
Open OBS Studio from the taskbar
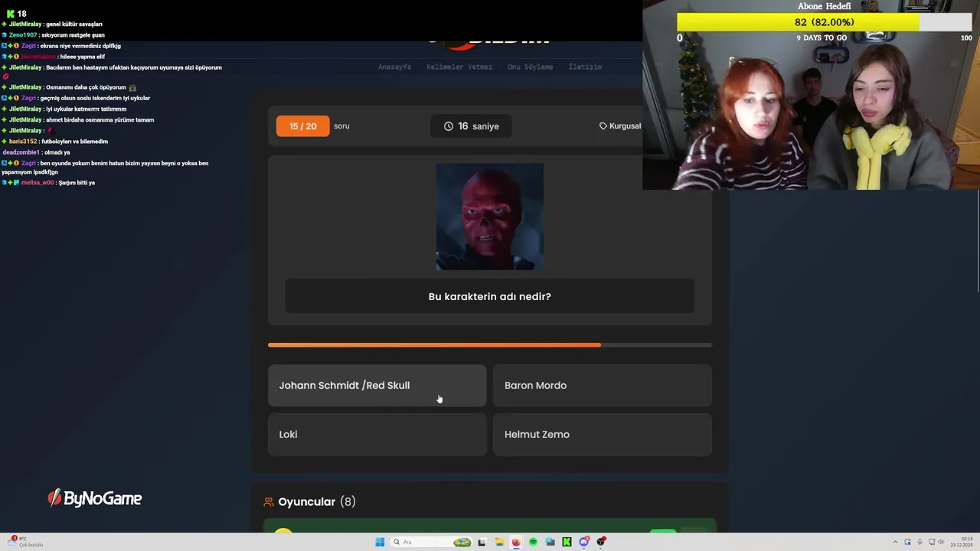(x=601, y=542)
